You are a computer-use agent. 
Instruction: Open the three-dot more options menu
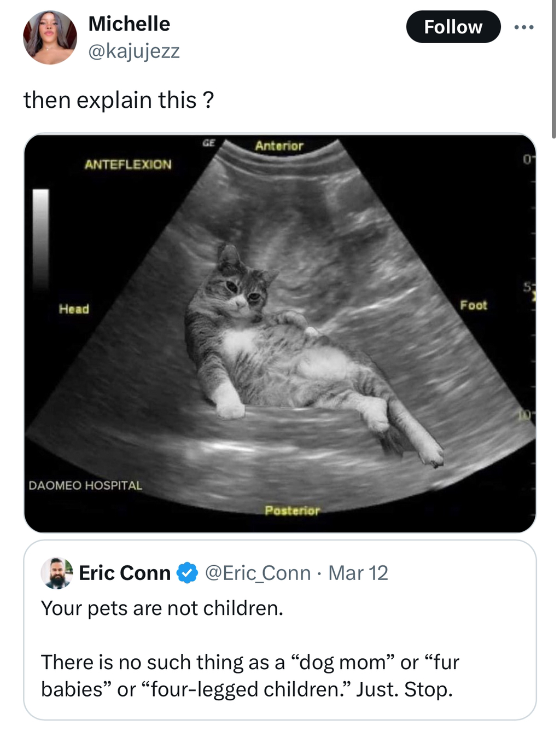tap(523, 27)
